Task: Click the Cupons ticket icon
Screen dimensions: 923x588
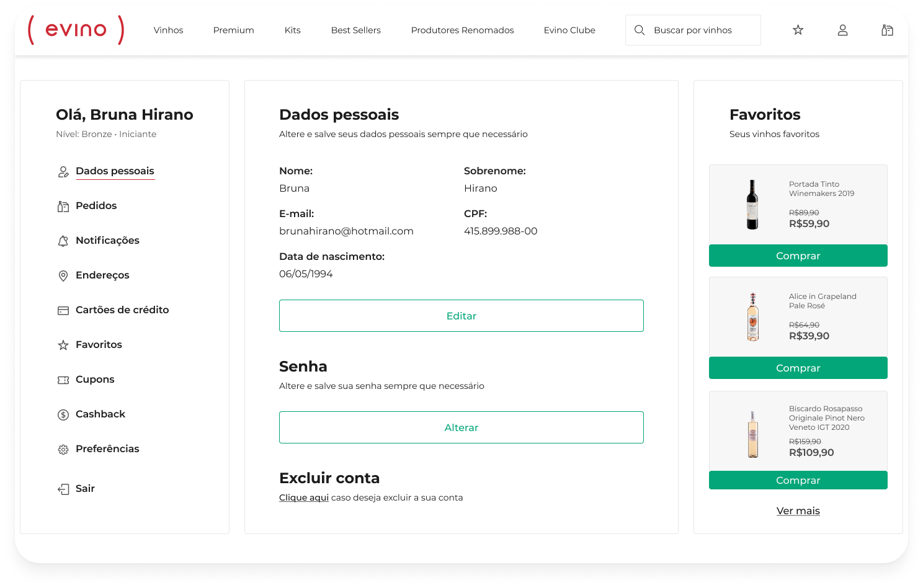Action: 63,380
